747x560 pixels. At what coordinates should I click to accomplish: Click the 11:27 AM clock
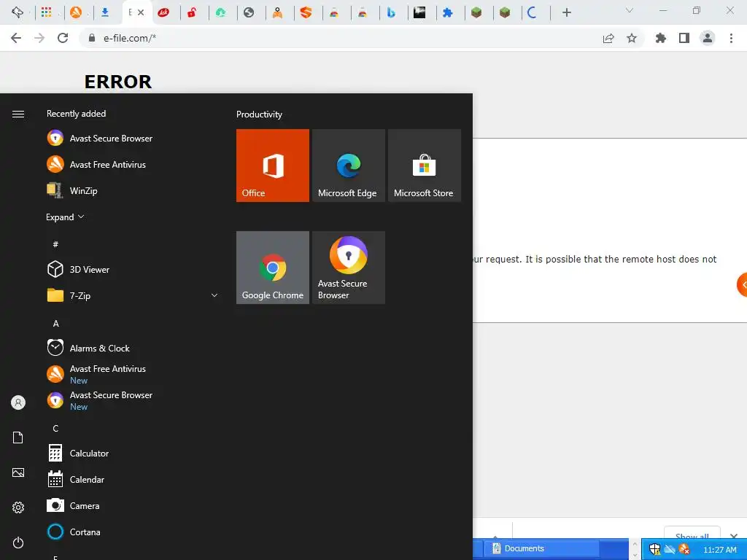click(719, 550)
